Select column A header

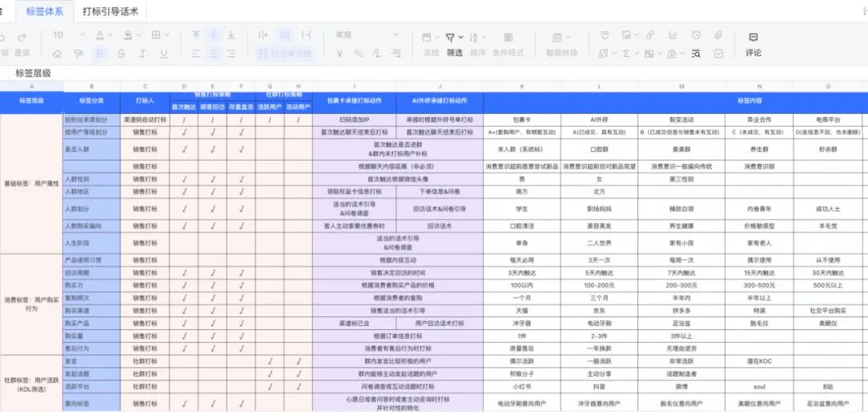[x=31, y=86]
